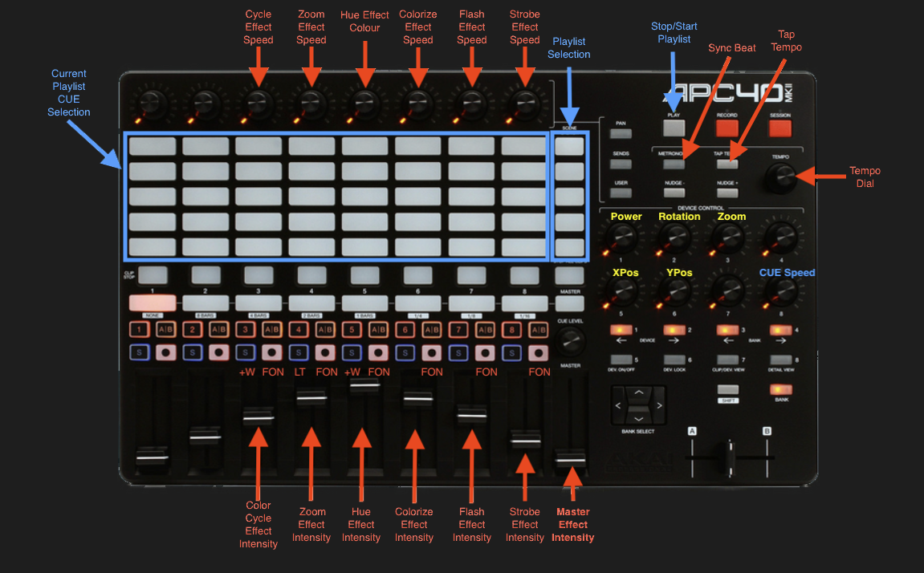Click device control knob number 7
Viewport: 924px width, 573px height.
(x=728, y=291)
